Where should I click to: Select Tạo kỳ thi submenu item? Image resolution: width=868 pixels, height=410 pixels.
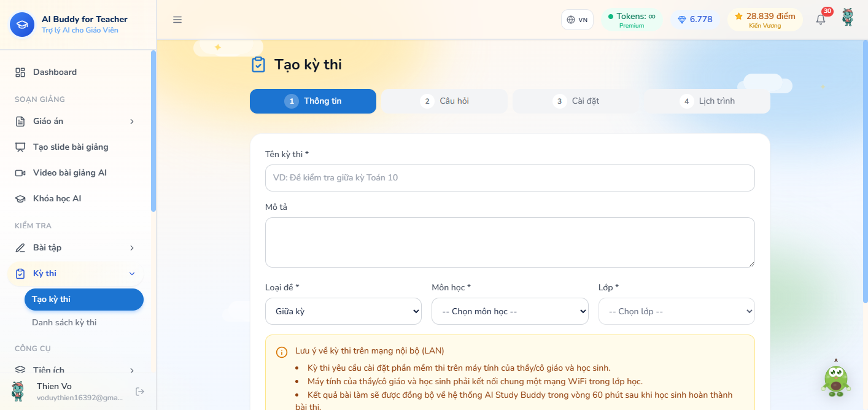[84, 300]
